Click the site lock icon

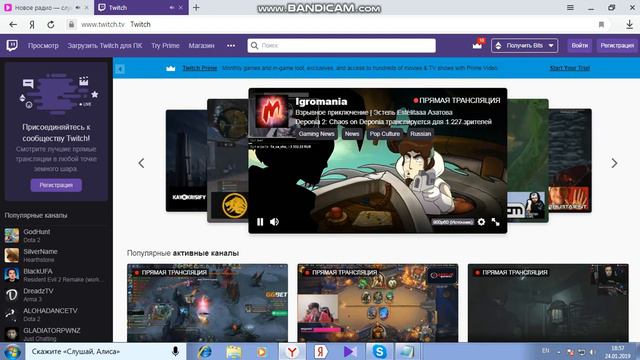tap(71, 24)
